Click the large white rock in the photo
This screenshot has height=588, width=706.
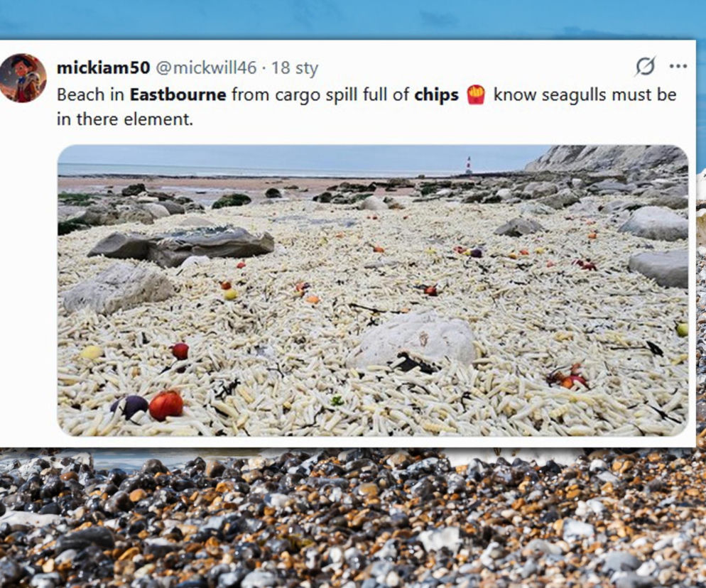412,341
